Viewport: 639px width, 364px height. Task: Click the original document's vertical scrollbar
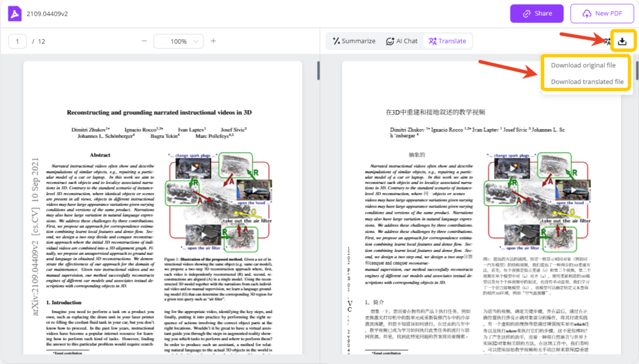coord(318,70)
